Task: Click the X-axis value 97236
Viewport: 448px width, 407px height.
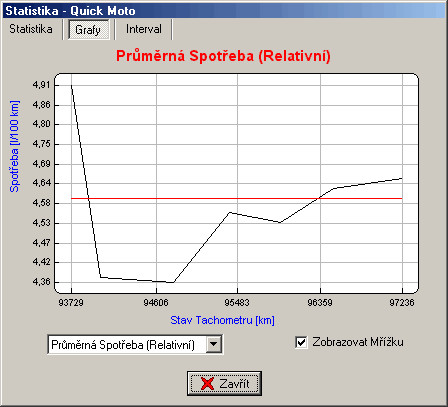Action: pos(402,303)
